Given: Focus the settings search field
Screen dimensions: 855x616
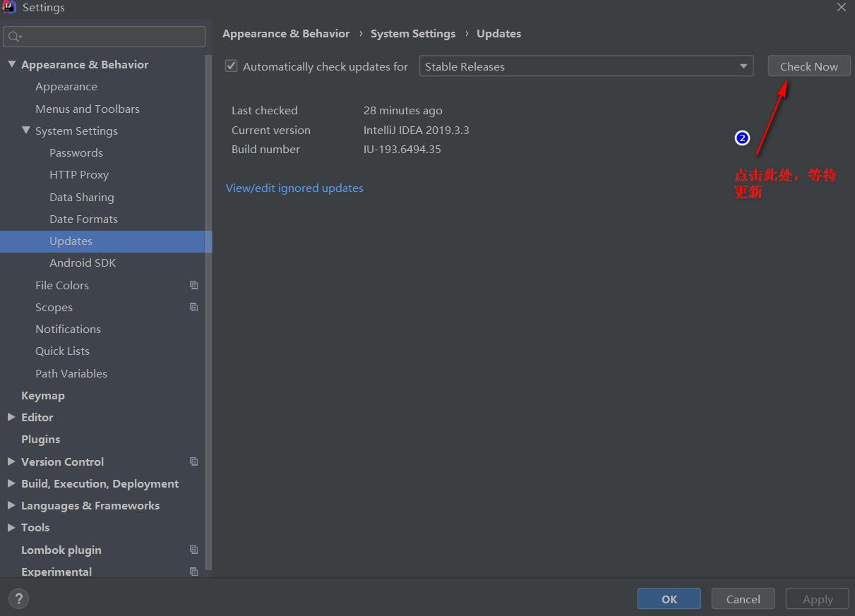Looking at the screenshot, I should [104, 37].
